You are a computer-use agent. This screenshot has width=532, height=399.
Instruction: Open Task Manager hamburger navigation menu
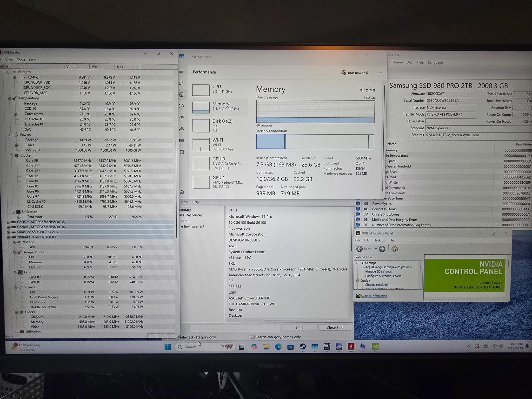tap(181, 71)
